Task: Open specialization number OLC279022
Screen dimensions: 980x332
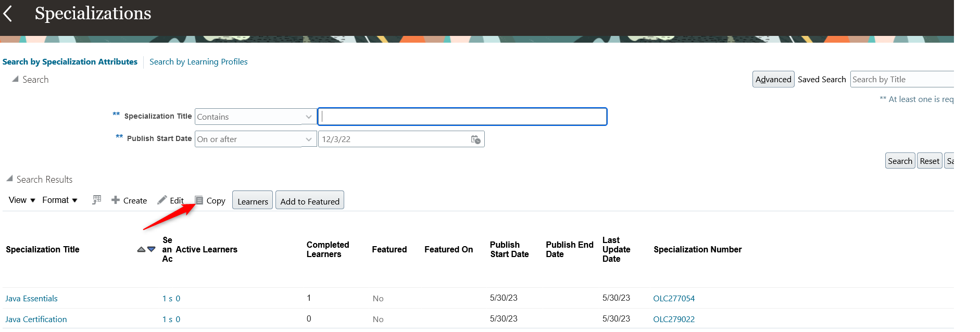Action: tap(673, 319)
